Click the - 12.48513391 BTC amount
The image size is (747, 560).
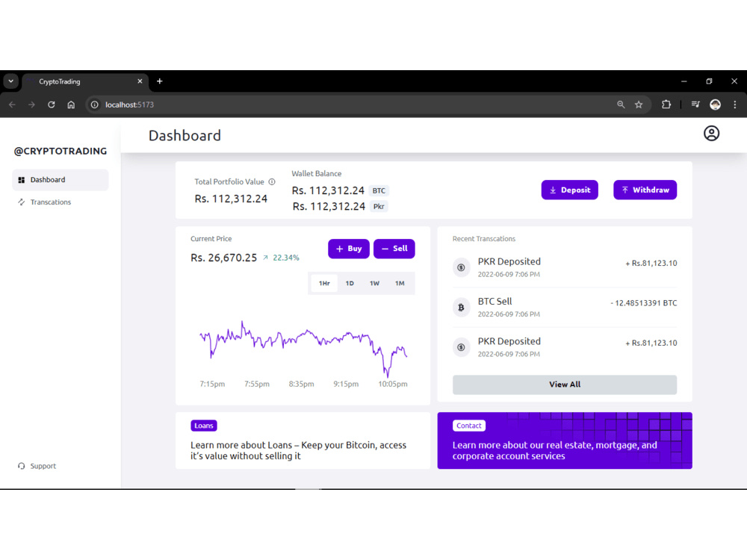point(644,303)
